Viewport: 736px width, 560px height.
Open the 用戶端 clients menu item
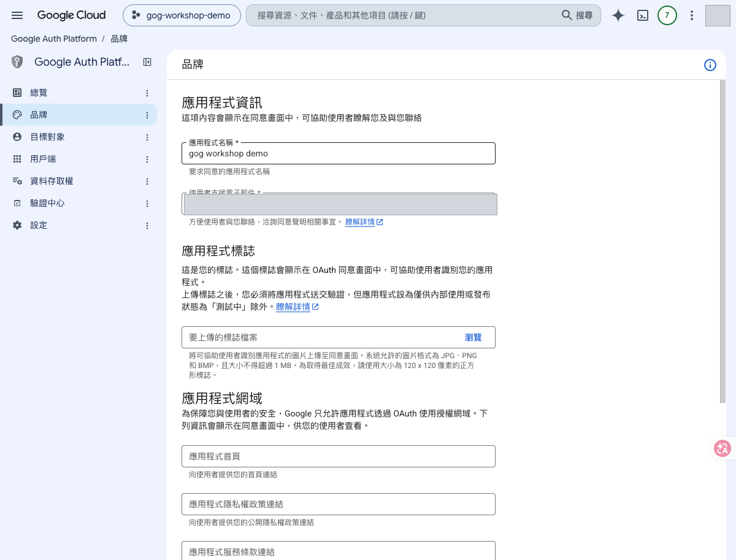tap(79, 159)
